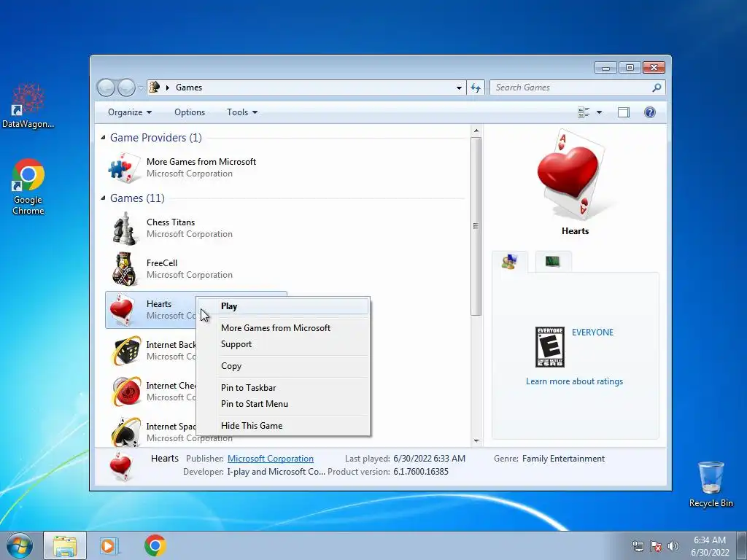The width and height of the screenshot is (747, 560).
Task: Select the Internet Backgammon dice icon
Action: (125, 351)
